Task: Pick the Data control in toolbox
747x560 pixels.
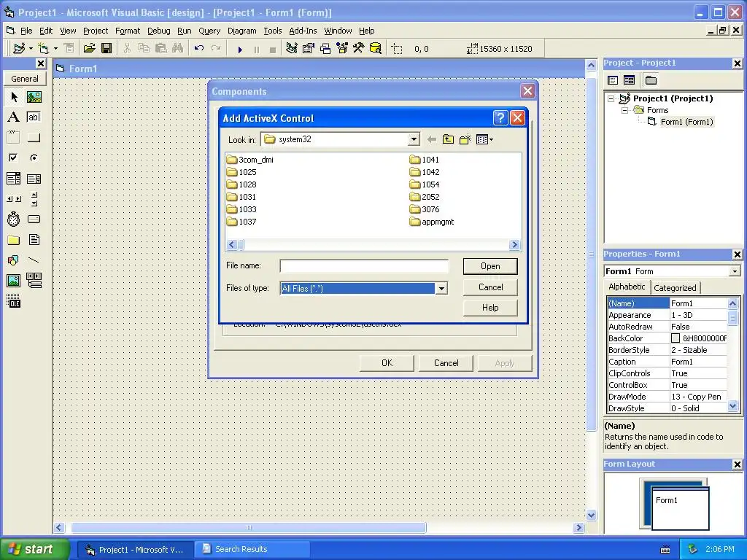Action: (34, 281)
